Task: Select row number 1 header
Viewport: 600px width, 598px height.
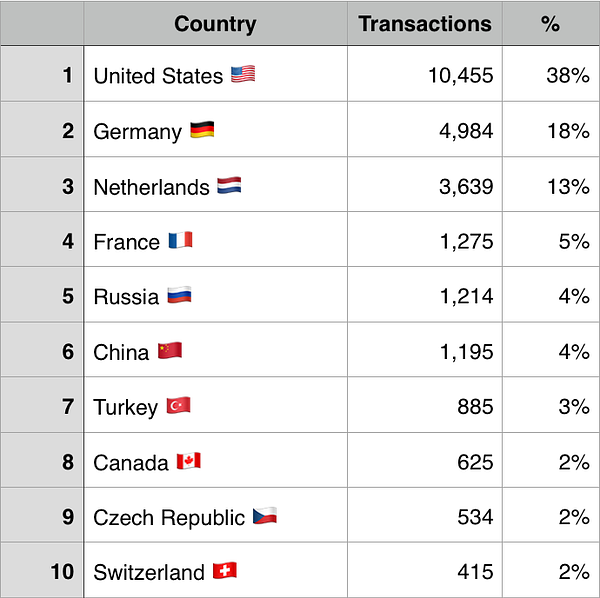Action: tap(42, 76)
